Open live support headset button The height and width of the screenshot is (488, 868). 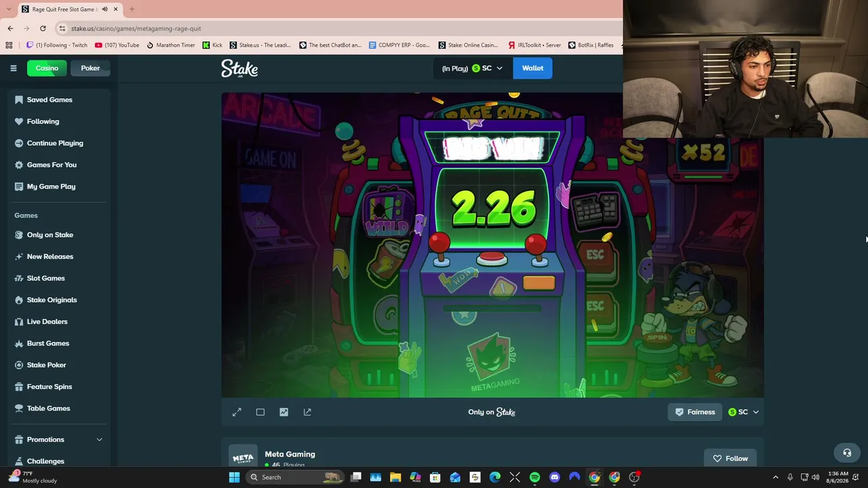coord(847,453)
